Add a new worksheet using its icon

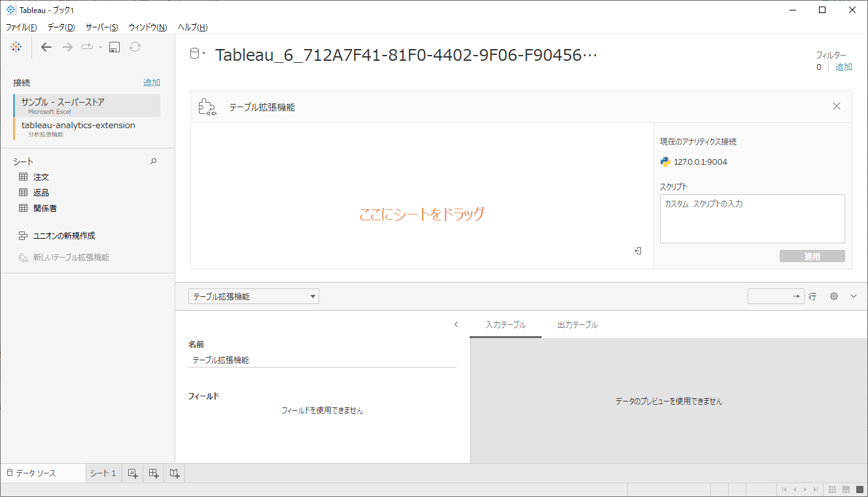click(133, 473)
